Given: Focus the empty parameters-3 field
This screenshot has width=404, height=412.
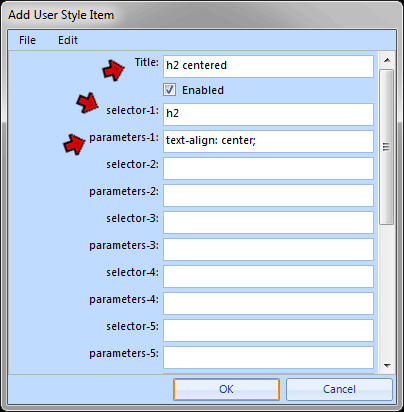Looking at the screenshot, I should click(268, 249).
